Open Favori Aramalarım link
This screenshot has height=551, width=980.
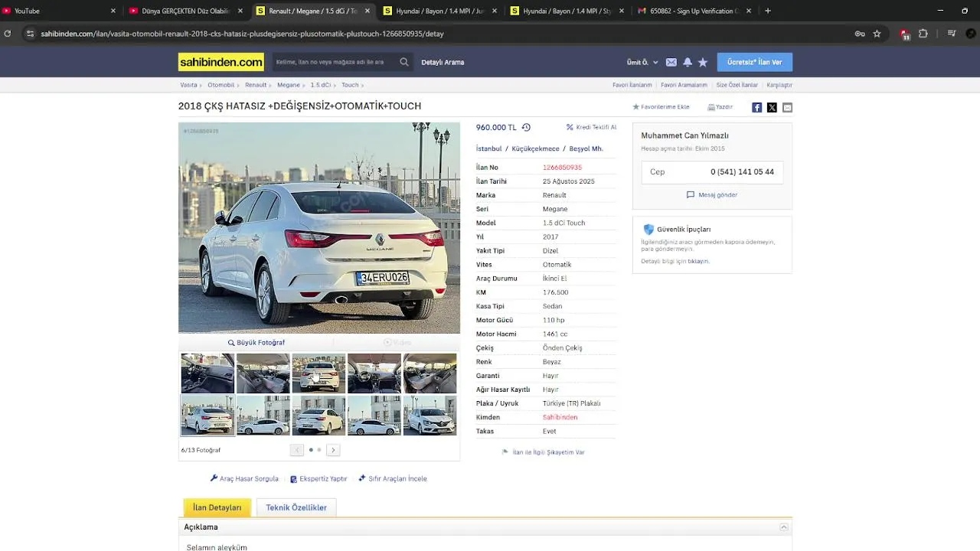(684, 85)
